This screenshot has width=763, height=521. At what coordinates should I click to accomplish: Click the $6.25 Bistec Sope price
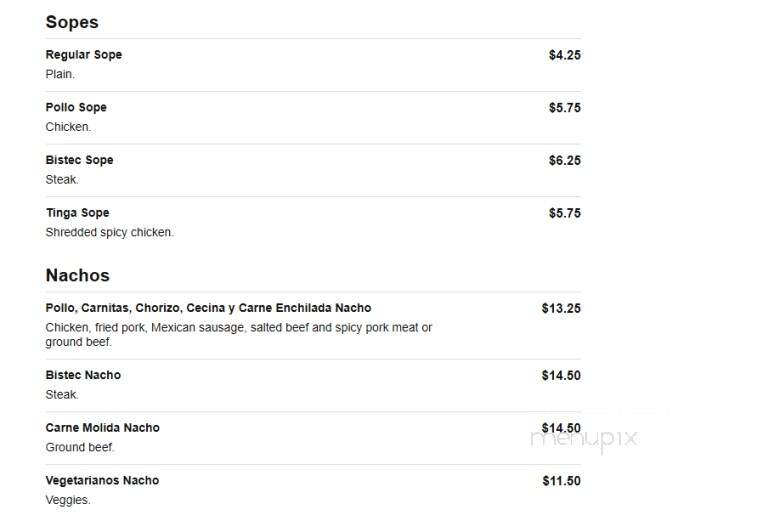564,161
